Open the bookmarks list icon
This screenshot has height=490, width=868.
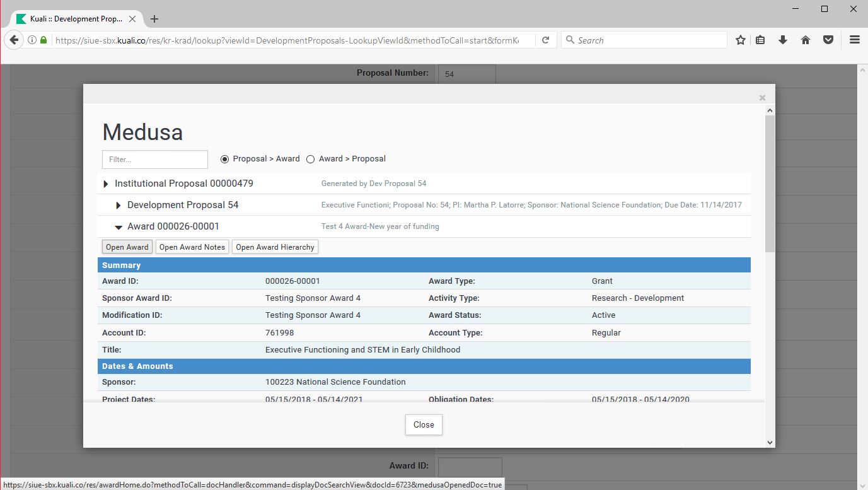[x=761, y=40]
